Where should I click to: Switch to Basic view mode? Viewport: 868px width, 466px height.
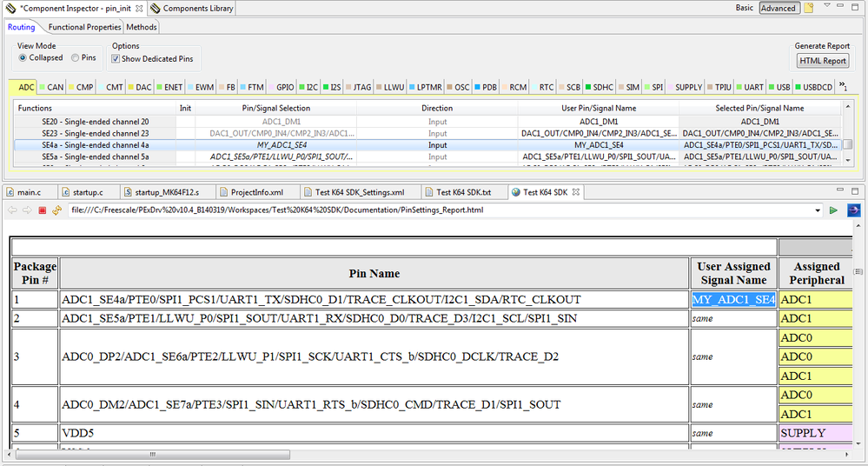[744, 8]
